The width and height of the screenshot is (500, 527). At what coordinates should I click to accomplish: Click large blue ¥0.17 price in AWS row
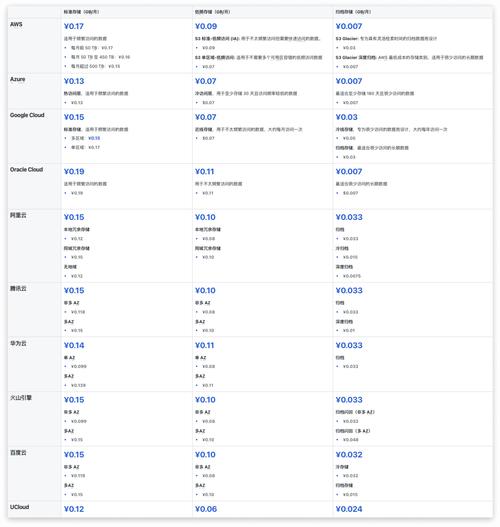[74, 27]
